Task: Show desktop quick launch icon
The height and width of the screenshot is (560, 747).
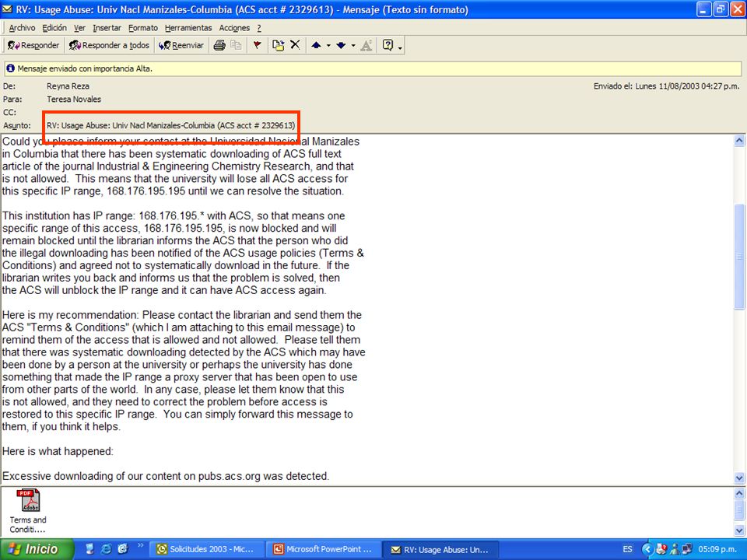Action: (x=89, y=549)
